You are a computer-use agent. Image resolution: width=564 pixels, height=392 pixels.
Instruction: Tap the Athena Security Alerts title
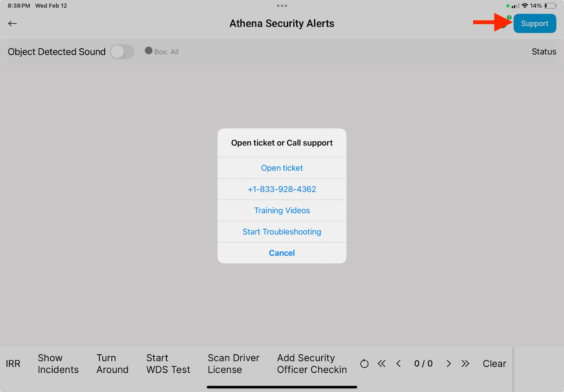(282, 23)
